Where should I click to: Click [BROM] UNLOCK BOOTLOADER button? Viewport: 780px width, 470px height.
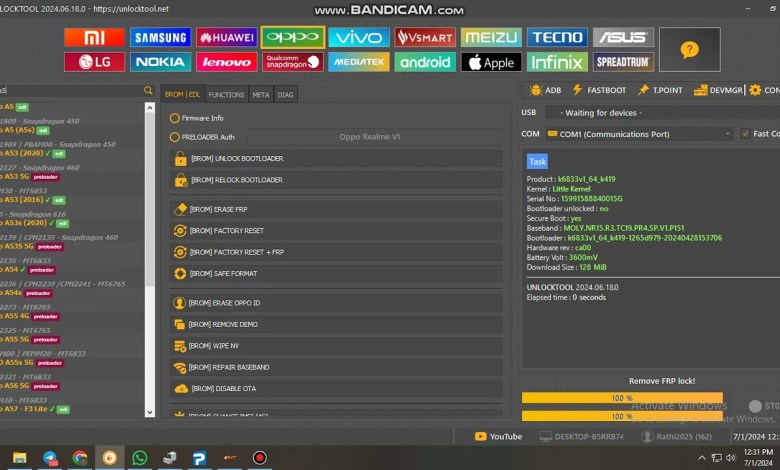coord(336,159)
